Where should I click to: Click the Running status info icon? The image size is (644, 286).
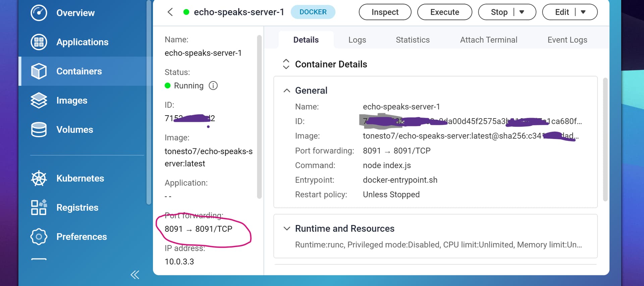point(213,86)
